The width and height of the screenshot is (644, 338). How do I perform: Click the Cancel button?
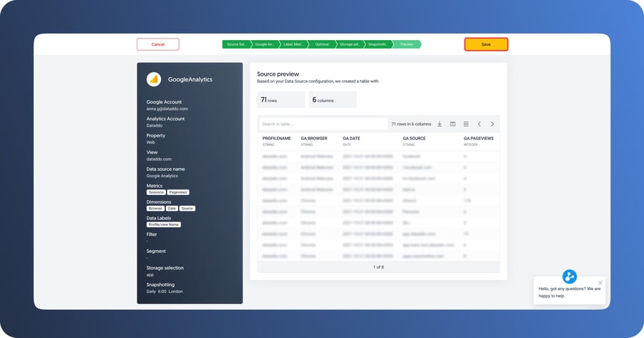click(x=157, y=44)
